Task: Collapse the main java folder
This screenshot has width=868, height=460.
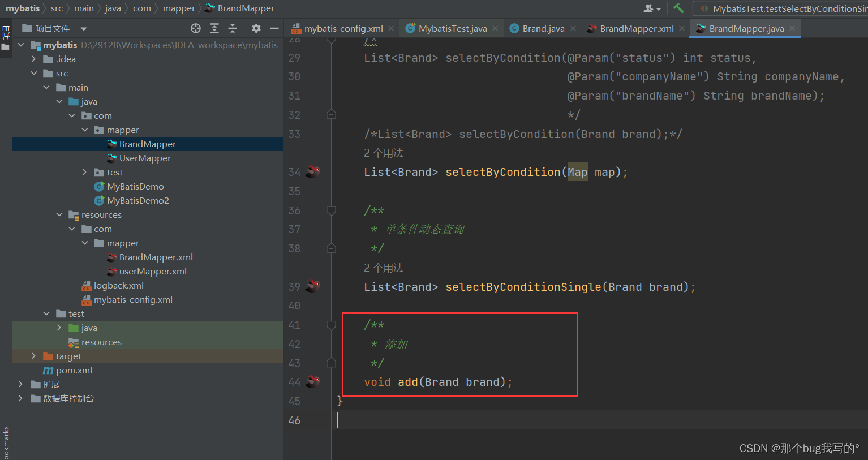Action: (x=59, y=101)
